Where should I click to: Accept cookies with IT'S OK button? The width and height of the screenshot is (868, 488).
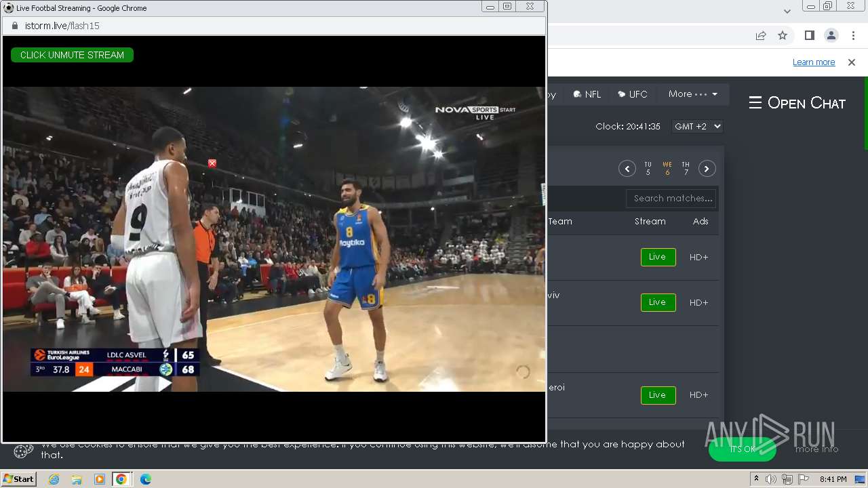click(743, 449)
